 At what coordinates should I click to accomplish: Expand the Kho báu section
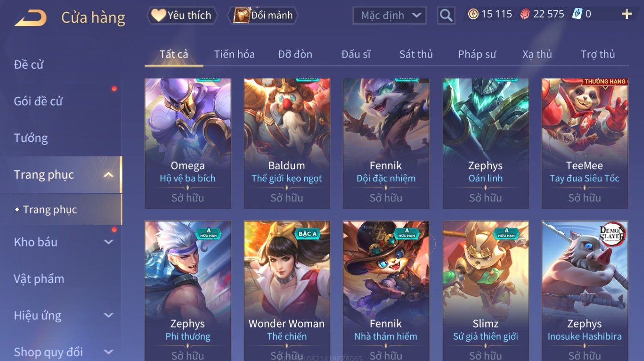108,242
